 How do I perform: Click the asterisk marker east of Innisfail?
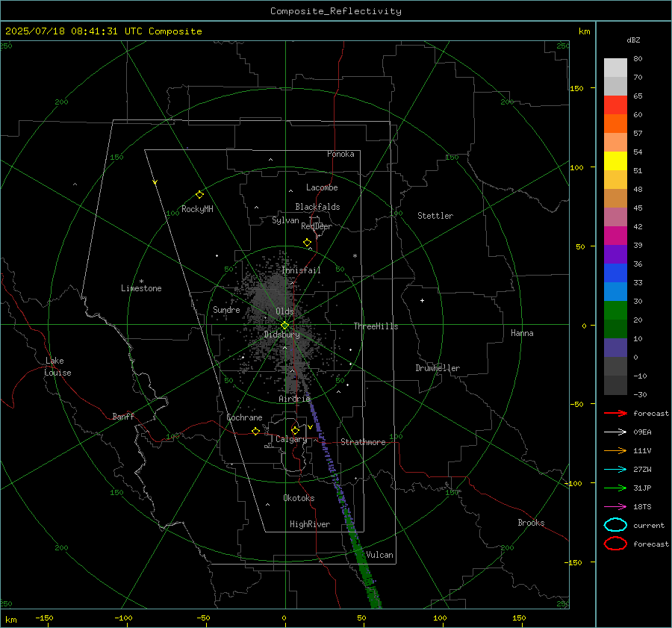355,256
